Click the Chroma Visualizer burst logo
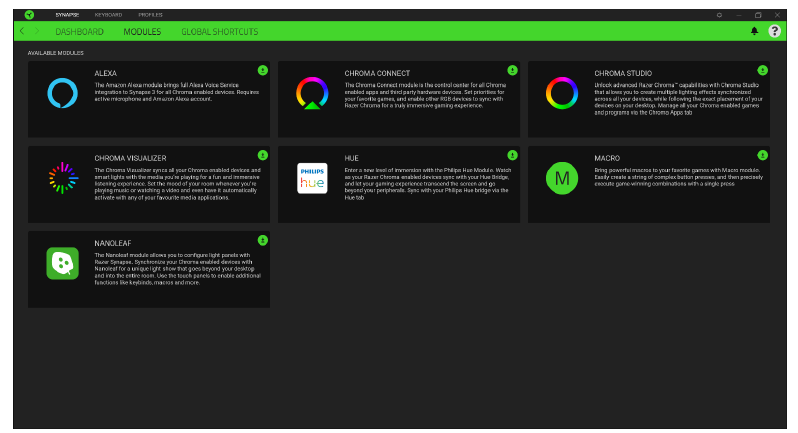The height and width of the screenshot is (433, 798). [63, 178]
